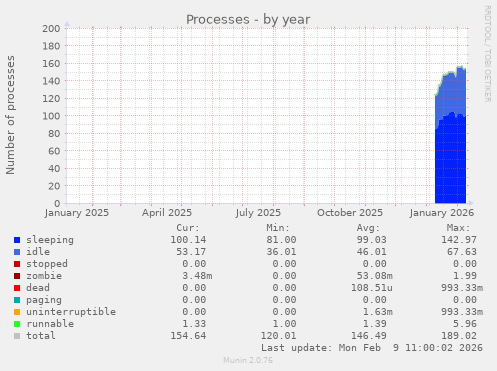Click the dead legend color swatch
The image size is (497, 371).
tap(17, 288)
